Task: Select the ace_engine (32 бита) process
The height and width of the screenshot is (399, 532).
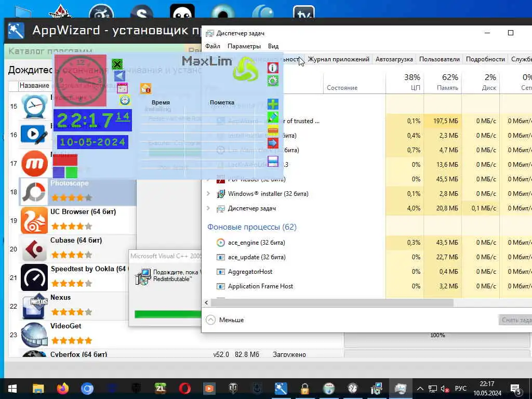Action: pos(256,243)
